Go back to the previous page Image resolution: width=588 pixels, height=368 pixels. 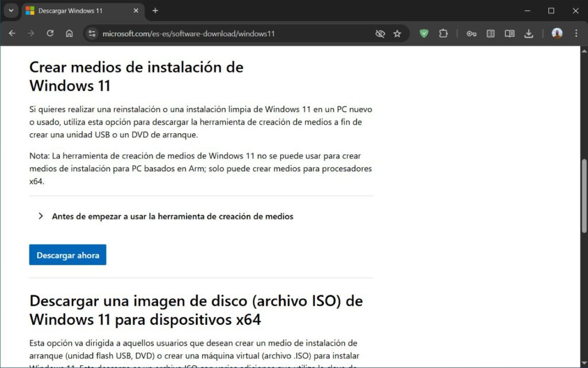click(x=12, y=33)
